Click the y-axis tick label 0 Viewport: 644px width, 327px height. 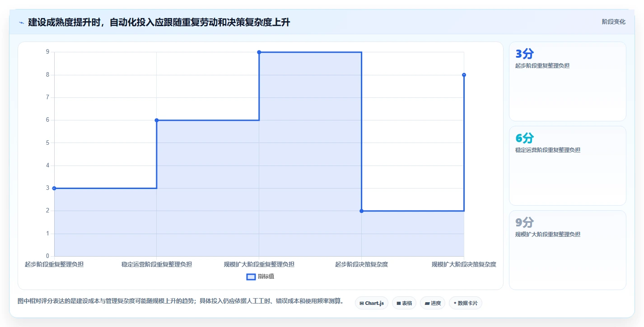[47, 256]
